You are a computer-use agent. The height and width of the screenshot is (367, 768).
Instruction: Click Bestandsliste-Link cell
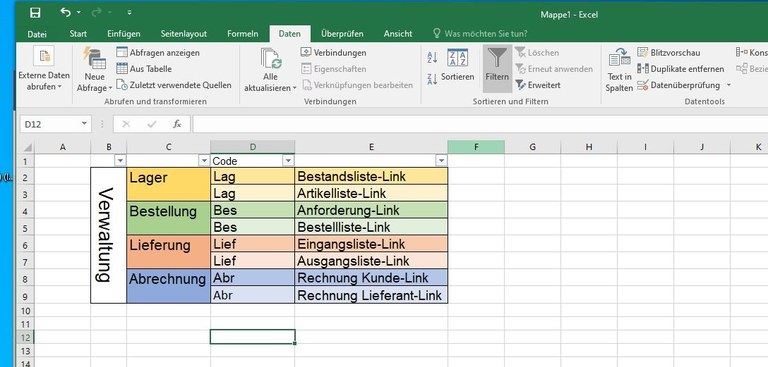coord(371,176)
